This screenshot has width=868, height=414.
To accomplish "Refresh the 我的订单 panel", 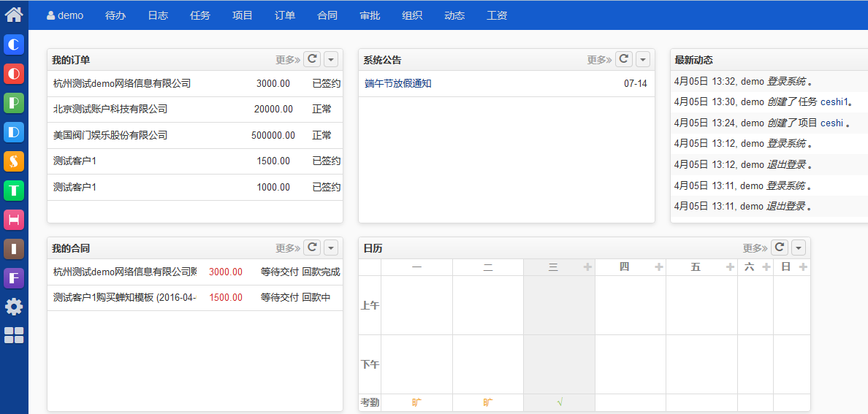I will tap(312, 60).
